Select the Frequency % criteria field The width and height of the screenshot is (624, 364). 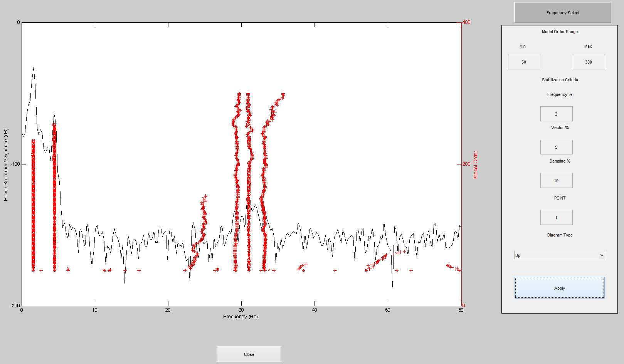click(556, 114)
